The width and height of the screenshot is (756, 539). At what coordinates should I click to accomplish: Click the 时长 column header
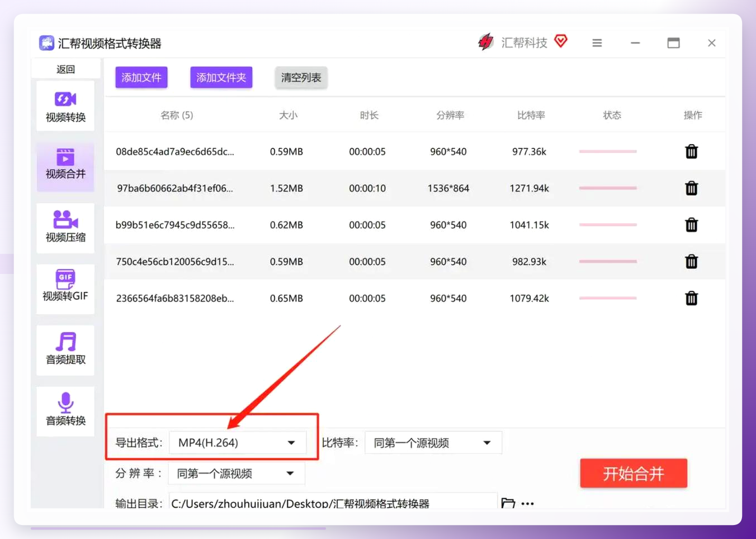369,115
